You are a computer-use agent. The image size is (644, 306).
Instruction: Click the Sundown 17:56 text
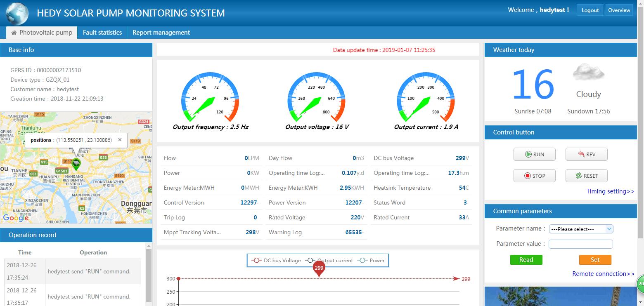(x=588, y=111)
